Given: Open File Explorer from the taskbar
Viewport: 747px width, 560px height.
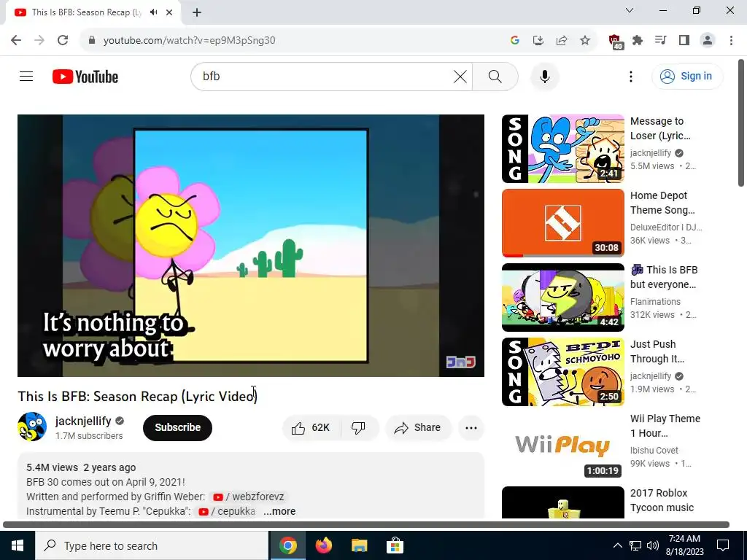Looking at the screenshot, I should click(359, 545).
